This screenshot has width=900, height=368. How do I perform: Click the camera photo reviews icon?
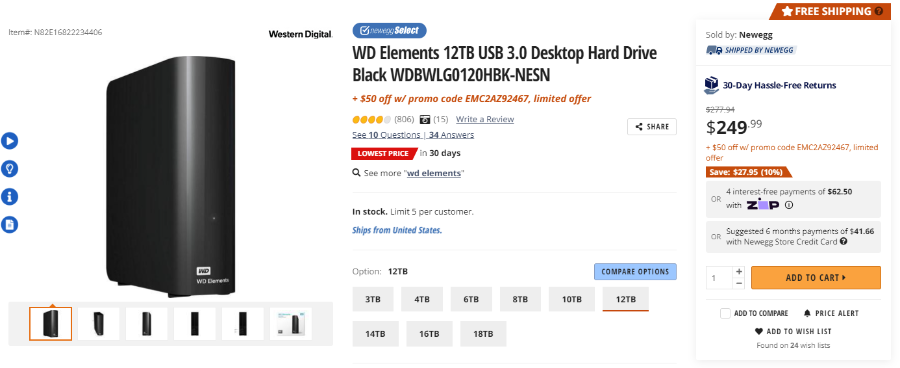point(425,119)
